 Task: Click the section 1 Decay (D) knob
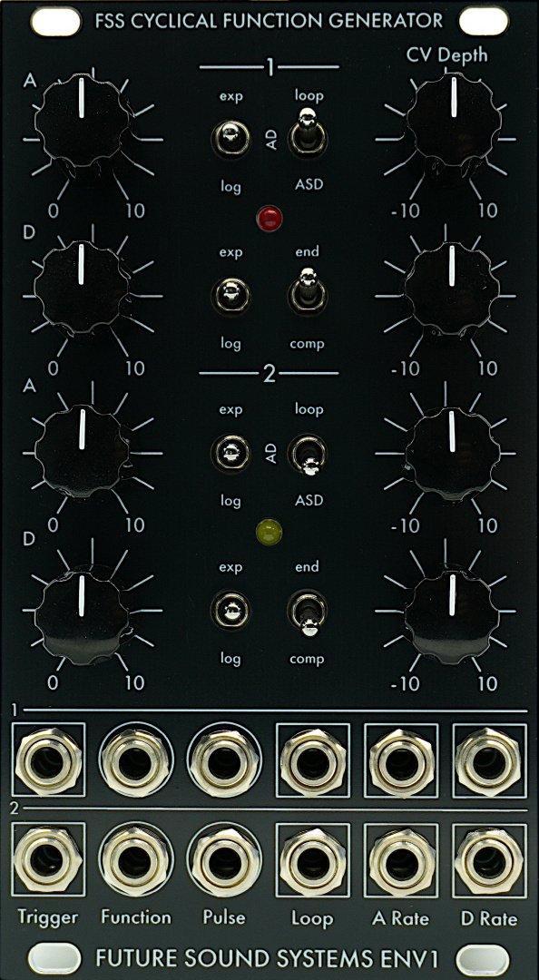coord(82,286)
